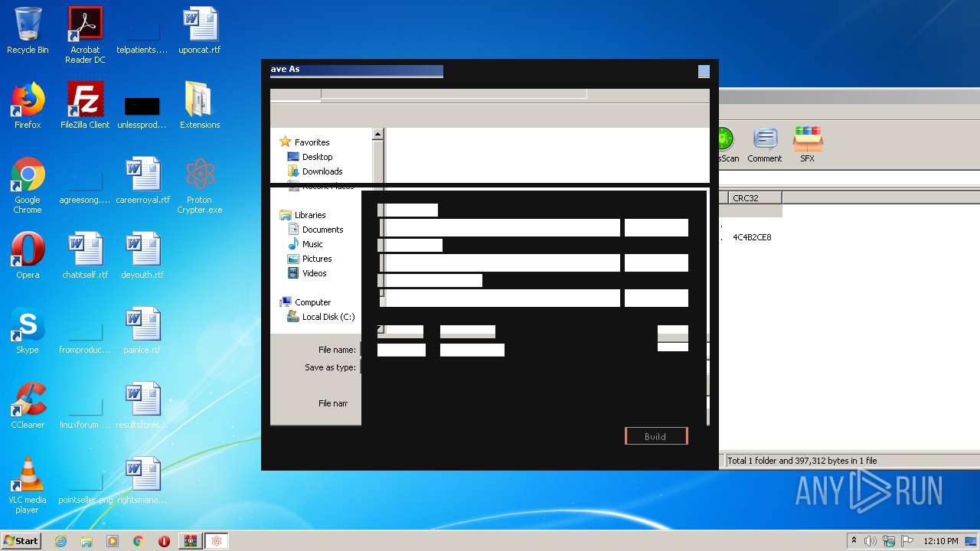Click the Comment icon in WinRAR toolbar
This screenshot has height=551, width=980.
[x=765, y=145]
